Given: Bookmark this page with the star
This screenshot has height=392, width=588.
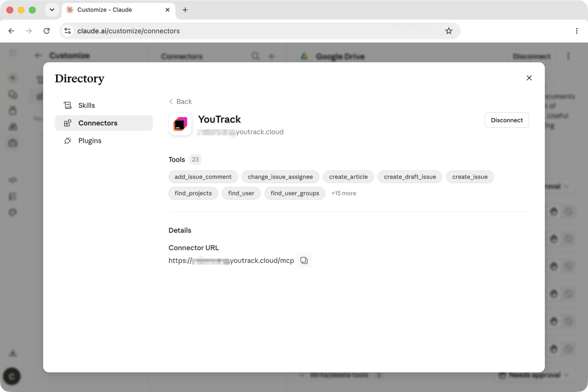Looking at the screenshot, I should coord(449,30).
